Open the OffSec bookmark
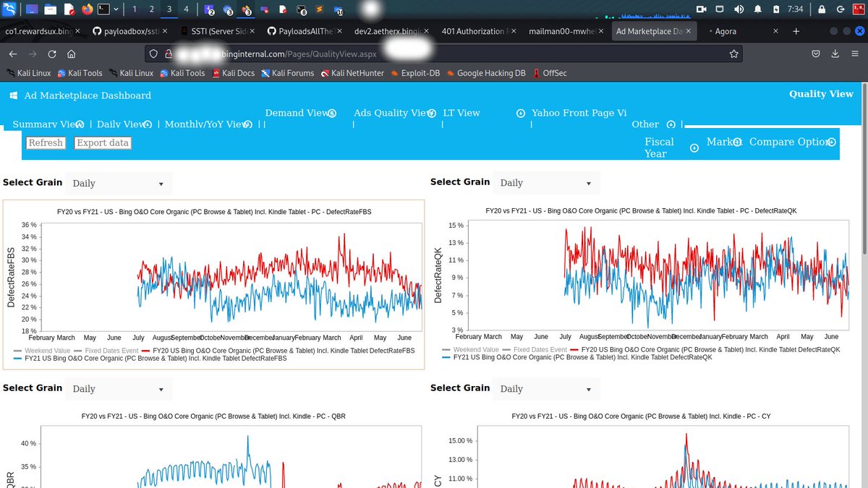This screenshot has width=868, height=488. (550, 73)
